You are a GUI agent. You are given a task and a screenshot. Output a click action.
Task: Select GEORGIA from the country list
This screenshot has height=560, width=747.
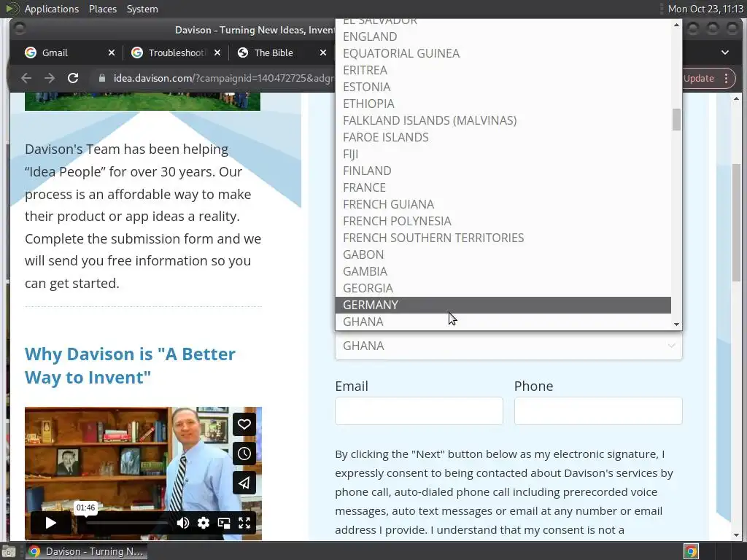pyautogui.click(x=503, y=288)
